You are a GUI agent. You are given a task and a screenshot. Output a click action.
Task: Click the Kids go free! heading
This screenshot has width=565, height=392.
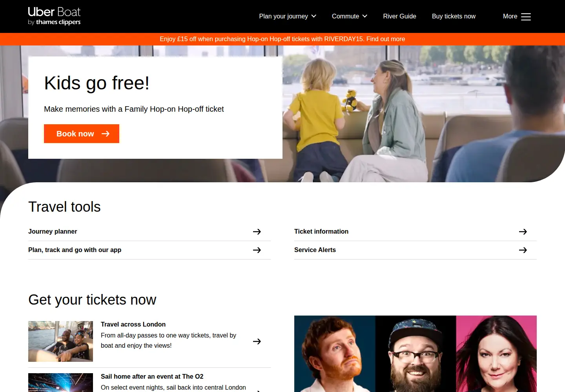tap(97, 83)
